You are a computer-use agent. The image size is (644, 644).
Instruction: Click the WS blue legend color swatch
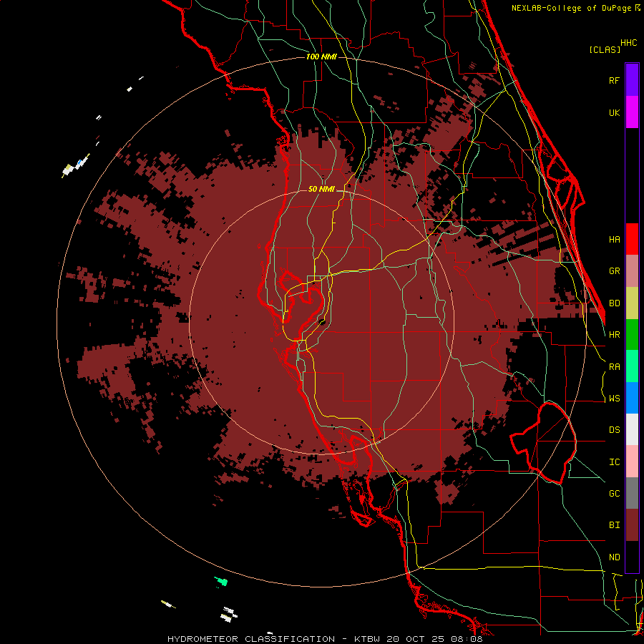632,399
